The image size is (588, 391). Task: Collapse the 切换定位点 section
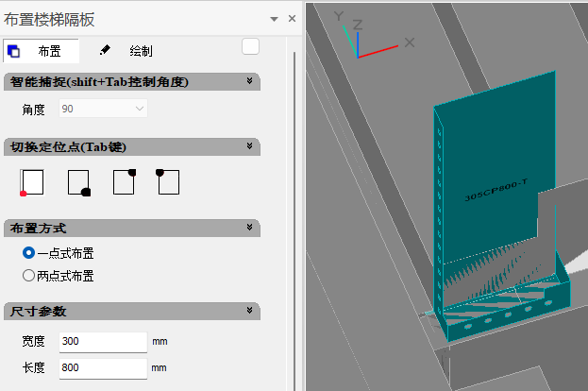(x=249, y=146)
